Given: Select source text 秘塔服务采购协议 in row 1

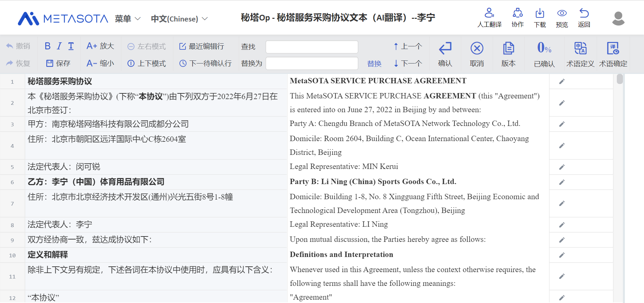Looking at the screenshot, I should [60, 81].
